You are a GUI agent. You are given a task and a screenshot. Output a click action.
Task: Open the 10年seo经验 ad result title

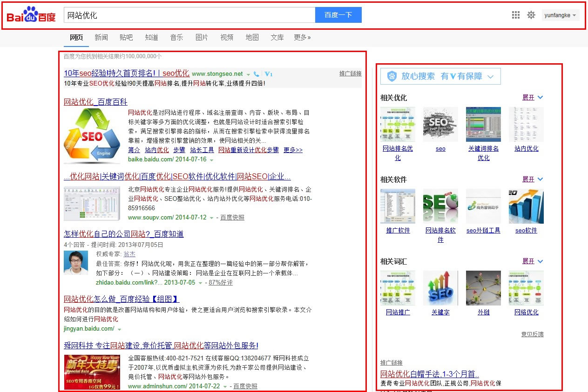127,73
